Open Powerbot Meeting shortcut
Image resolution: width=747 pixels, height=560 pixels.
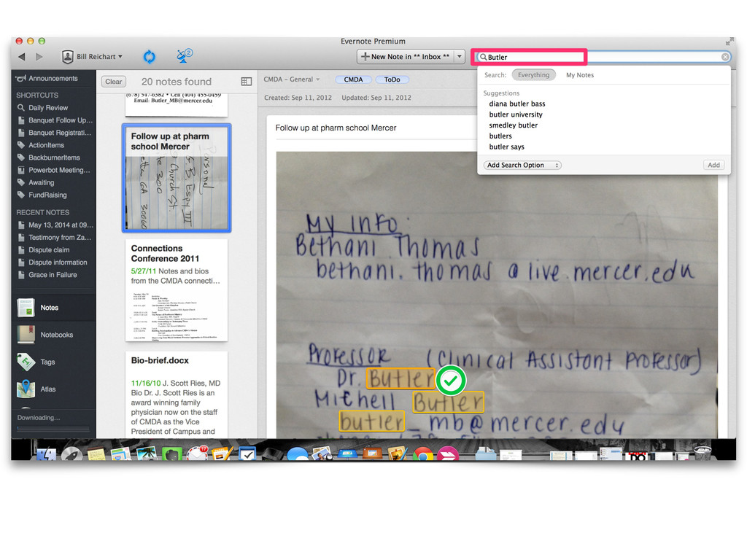[x=53, y=170]
